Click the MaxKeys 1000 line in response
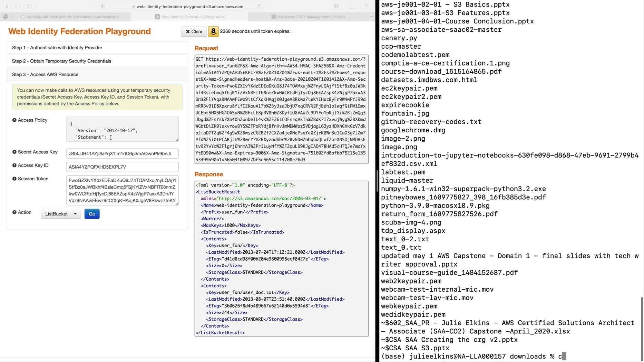The height and width of the screenshot is (362, 644). click(x=231, y=225)
